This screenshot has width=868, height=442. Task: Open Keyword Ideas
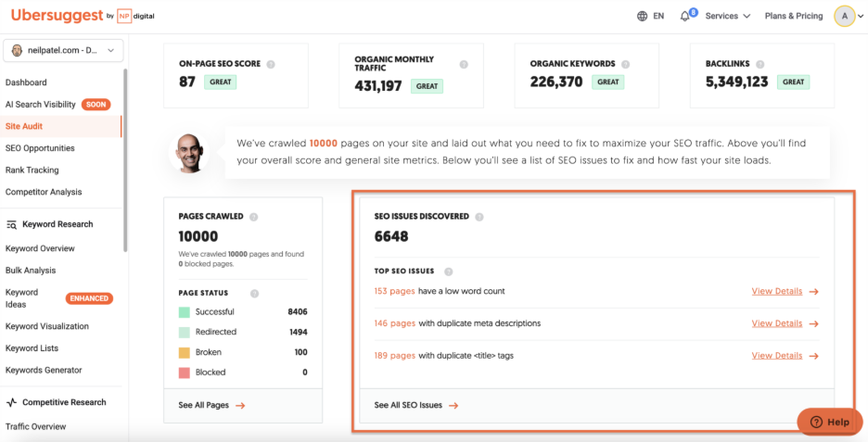click(21, 298)
